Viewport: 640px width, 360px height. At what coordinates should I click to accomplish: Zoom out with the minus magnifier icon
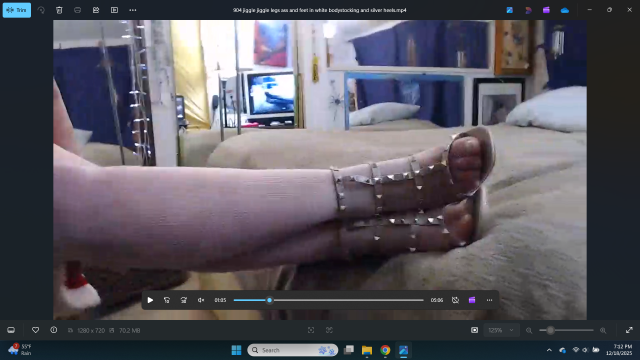pyautogui.click(x=529, y=330)
